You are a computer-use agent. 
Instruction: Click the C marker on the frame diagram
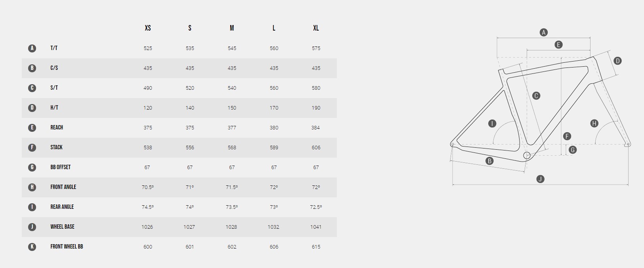point(536,96)
